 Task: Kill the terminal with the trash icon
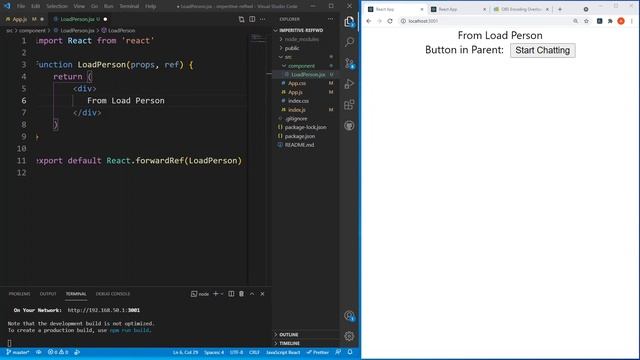click(x=241, y=294)
